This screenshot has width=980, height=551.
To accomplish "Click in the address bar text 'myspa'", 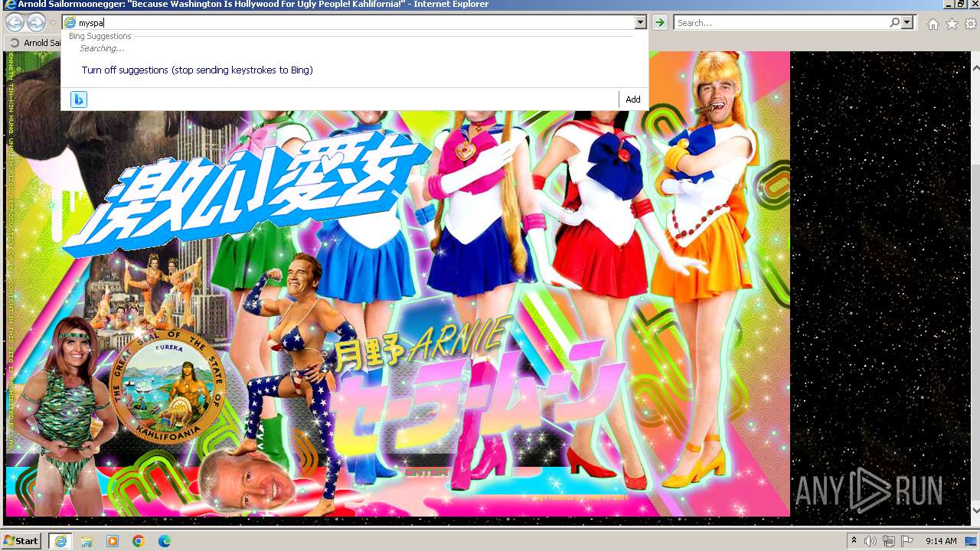I will pyautogui.click(x=91, y=23).
